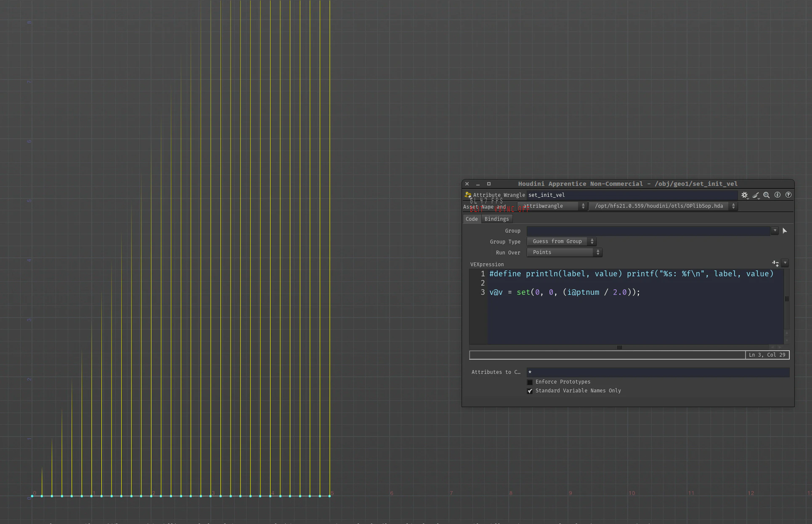Open the parameter gear settings menu
Screen dimensions: 812x524
745,195
